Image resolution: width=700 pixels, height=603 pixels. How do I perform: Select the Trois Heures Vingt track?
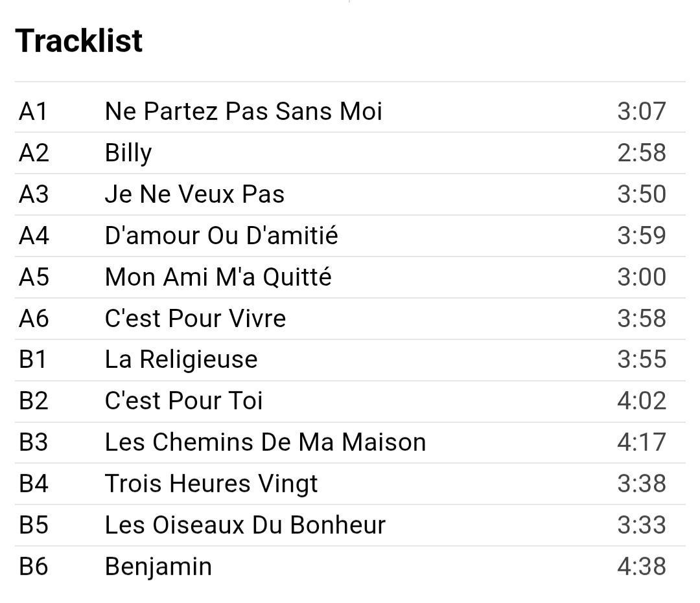tap(211, 484)
